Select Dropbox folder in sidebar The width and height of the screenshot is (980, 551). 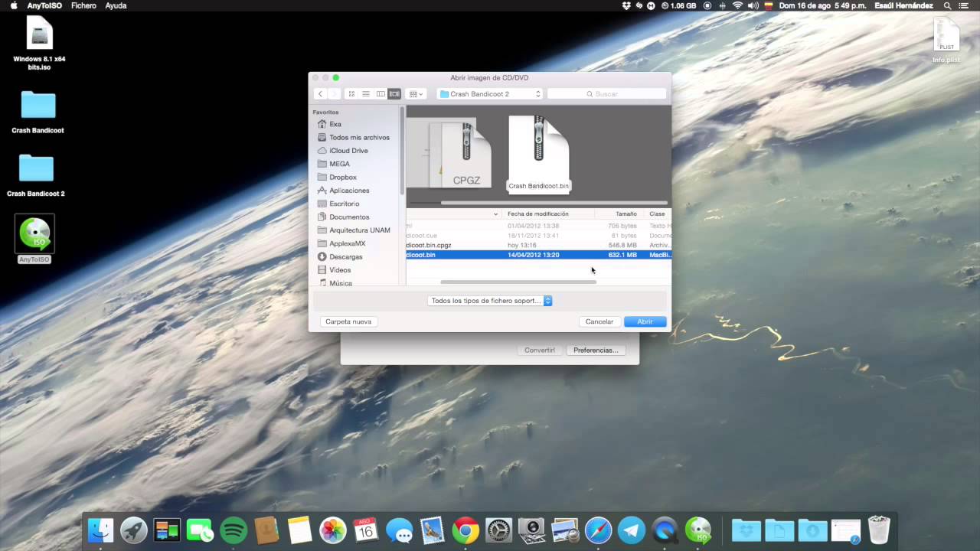337,178
